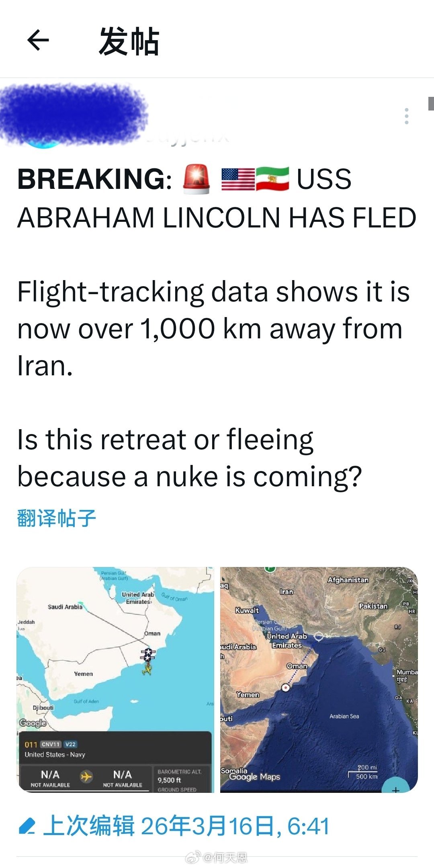Click the pencil edit-history icon

(27, 826)
